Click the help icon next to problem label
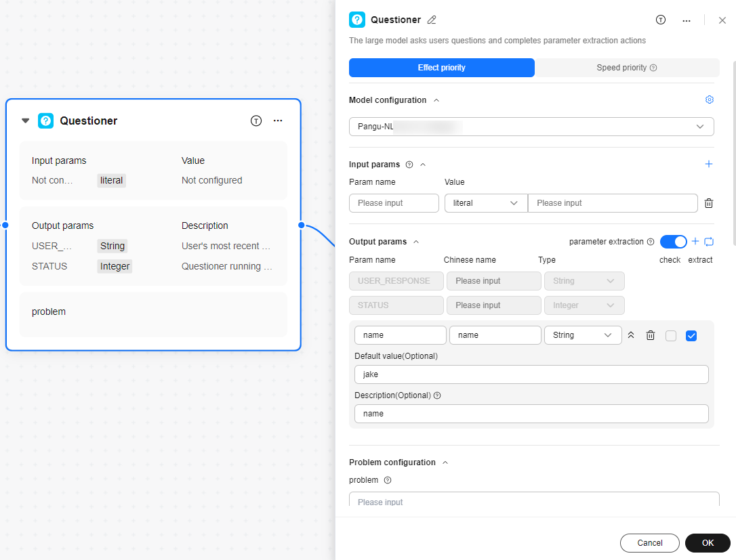Viewport: 736px width, 560px height. click(x=388, y=480)
